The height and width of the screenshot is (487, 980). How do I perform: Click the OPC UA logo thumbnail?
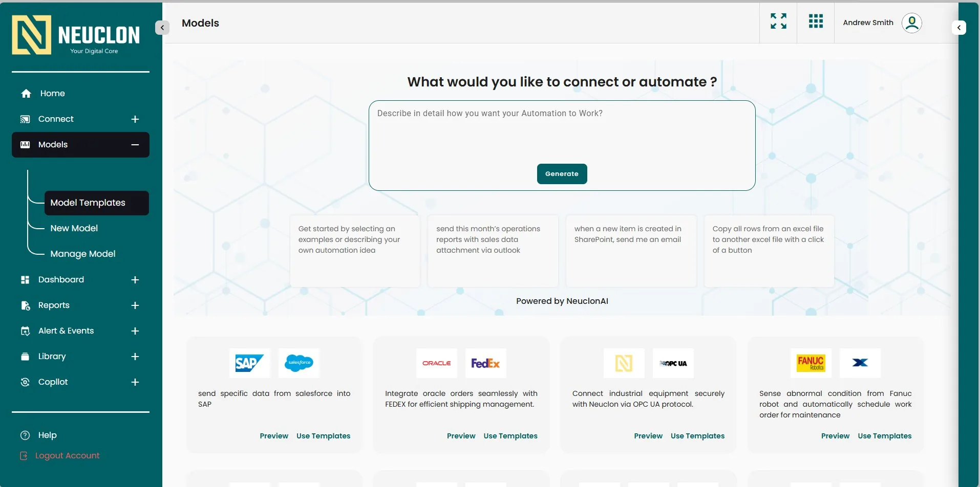pyautogui.click(x=673, y=363)
